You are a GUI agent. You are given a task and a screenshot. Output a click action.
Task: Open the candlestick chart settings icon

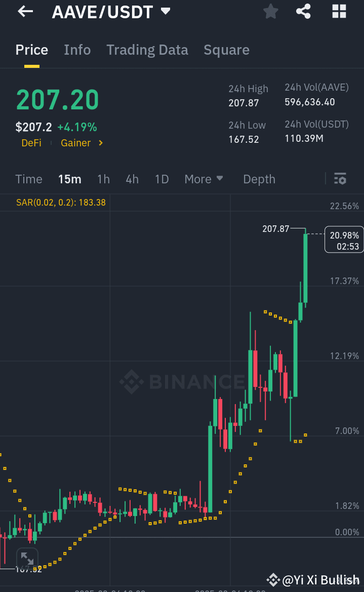pyautogui.click(x=340, y=179)
